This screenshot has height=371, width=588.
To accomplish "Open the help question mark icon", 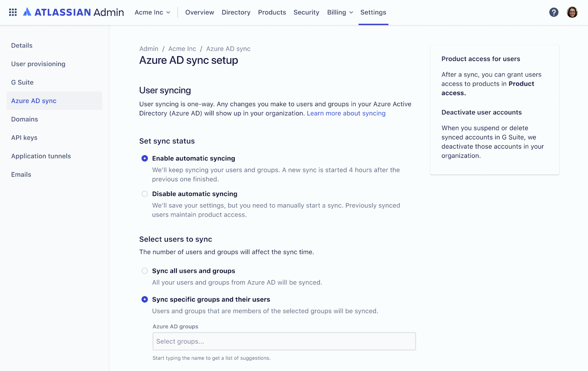I will click(x=554, y=12).
